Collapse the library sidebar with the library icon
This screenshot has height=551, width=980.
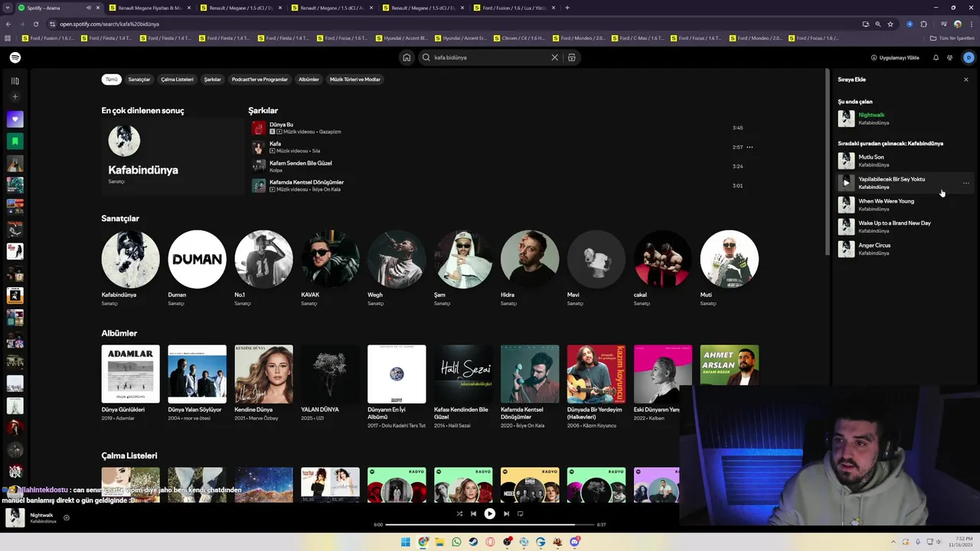click(15, 80)
